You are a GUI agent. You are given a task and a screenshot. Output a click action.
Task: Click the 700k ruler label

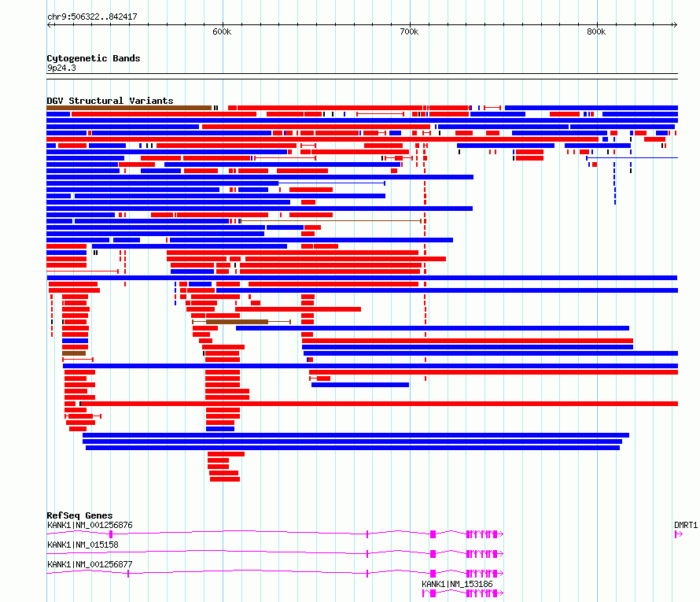(x=409, y=31)
